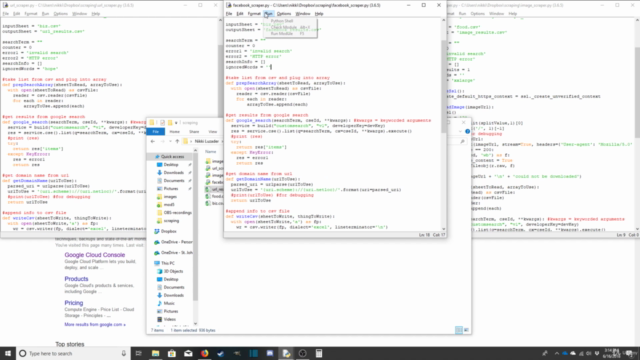
Task: Open Firefox from taskbar
Action: coord(204,353)
